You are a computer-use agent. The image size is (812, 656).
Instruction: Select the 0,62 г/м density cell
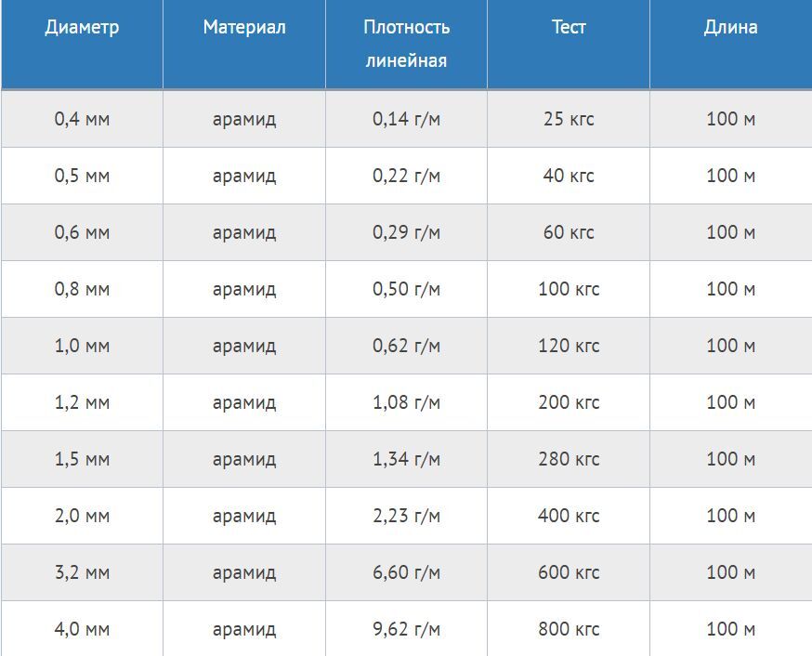coord(406,346)
